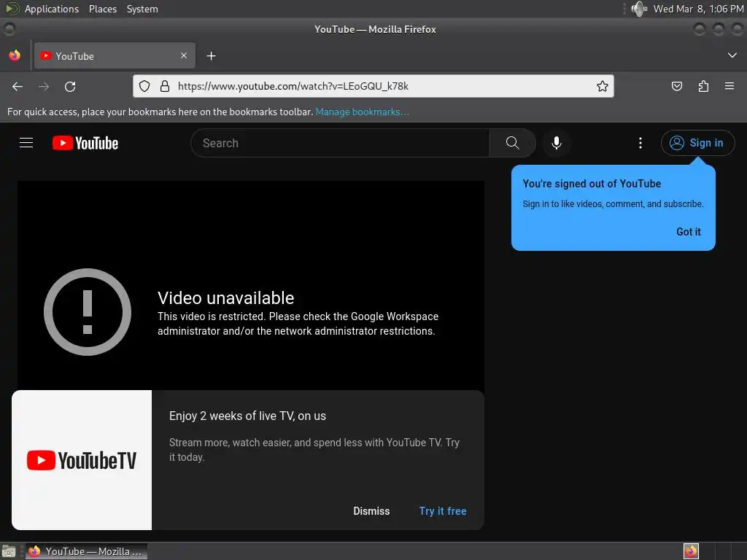
Task: Click the magnifier search button
Action: coord(512,143)
